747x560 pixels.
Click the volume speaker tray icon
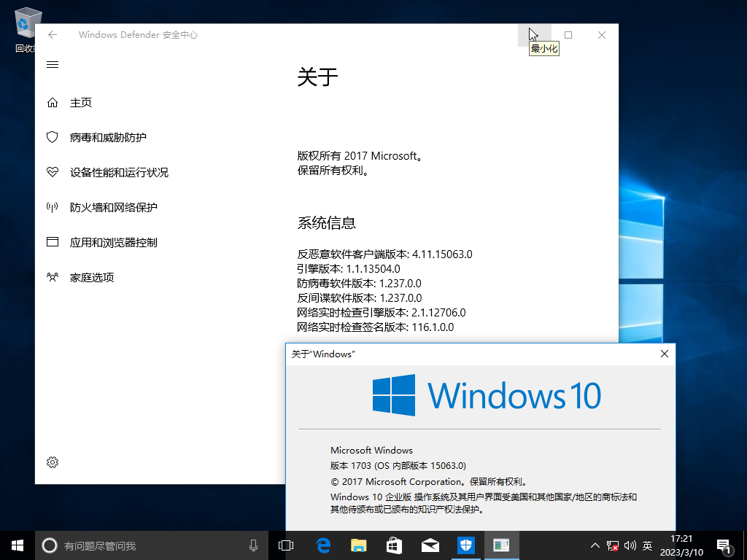tap(630, 545)
